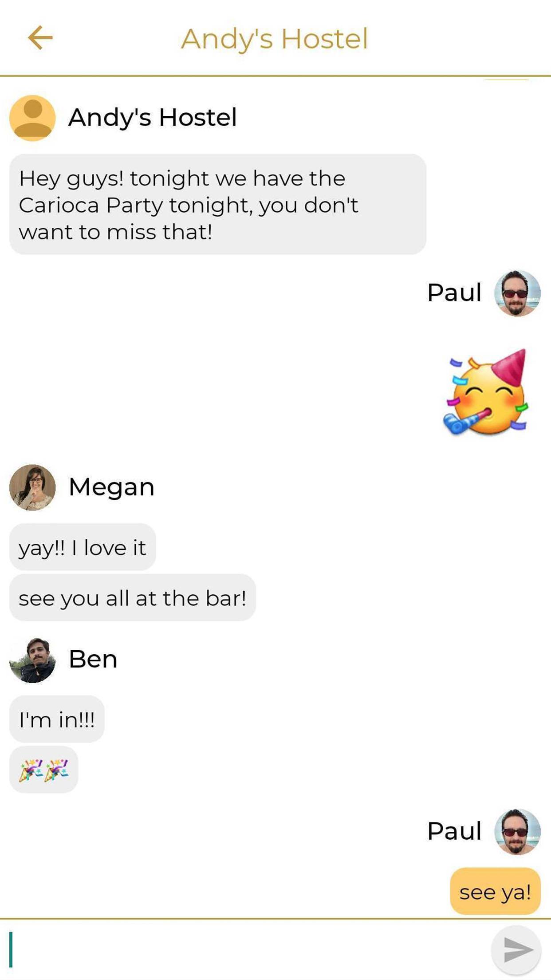Send message with the paper plane icon

pyautogui.click(x=516, y=950)
